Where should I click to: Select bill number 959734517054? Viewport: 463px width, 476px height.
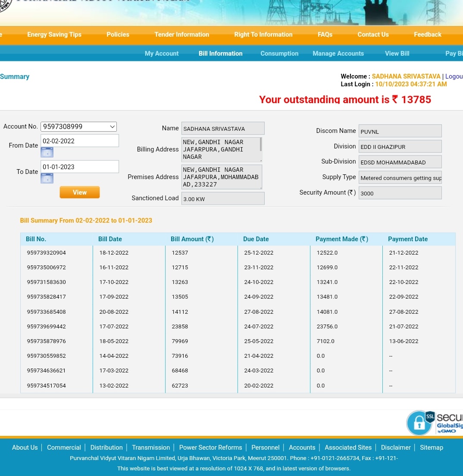[47, 385]
